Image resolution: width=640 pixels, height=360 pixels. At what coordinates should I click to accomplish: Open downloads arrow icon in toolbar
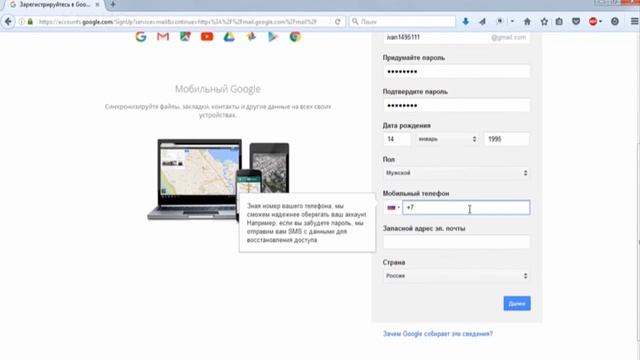click(466, 22)
